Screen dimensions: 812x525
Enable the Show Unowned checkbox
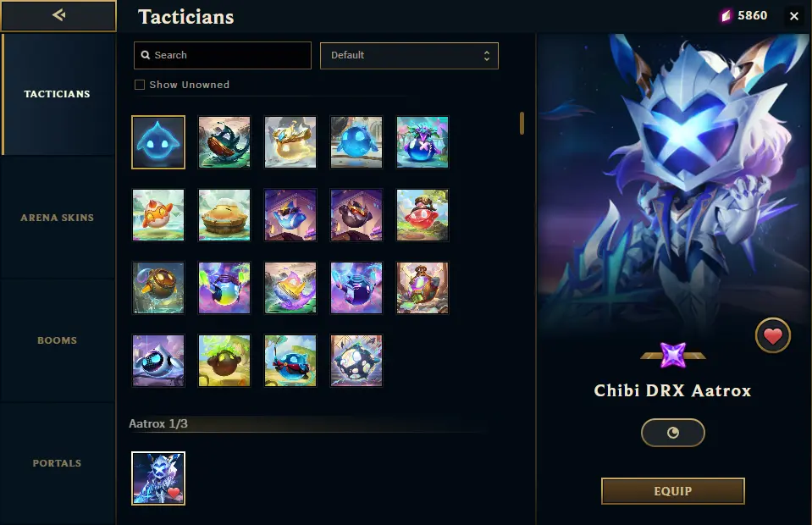(140, 85)
